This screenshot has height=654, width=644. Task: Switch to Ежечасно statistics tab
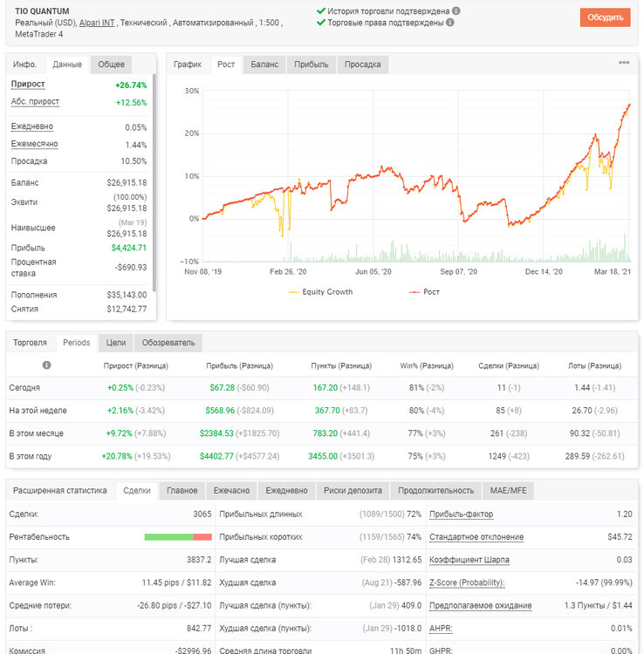(x=231, y=490)
